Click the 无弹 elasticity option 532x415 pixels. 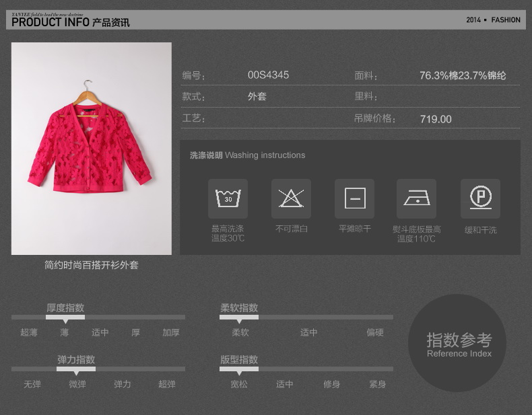(x=32, y=384)
